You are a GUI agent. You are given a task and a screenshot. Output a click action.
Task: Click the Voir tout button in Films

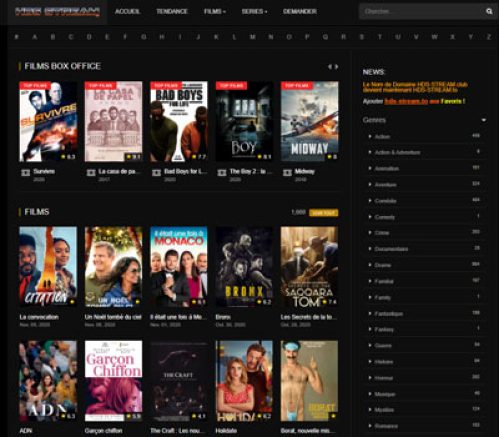[x=324, y=213]
